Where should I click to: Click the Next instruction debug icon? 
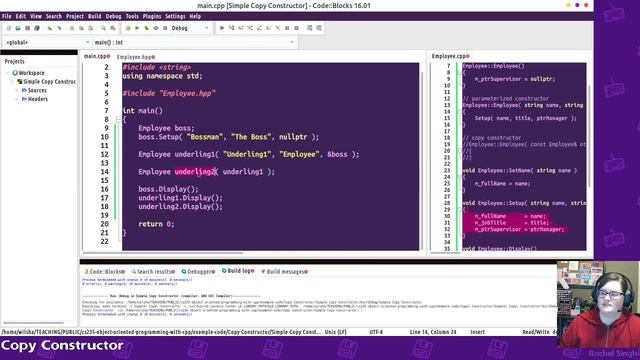point(269,28)
